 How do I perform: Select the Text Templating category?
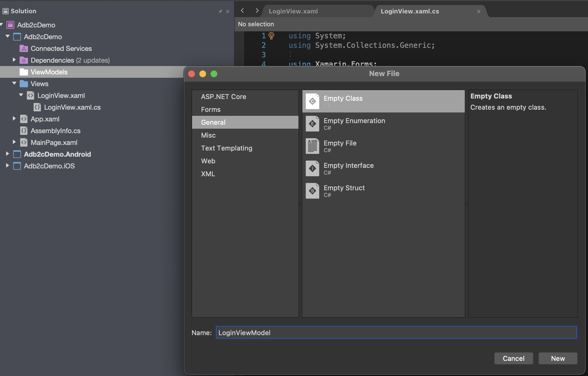click(227, 148)
